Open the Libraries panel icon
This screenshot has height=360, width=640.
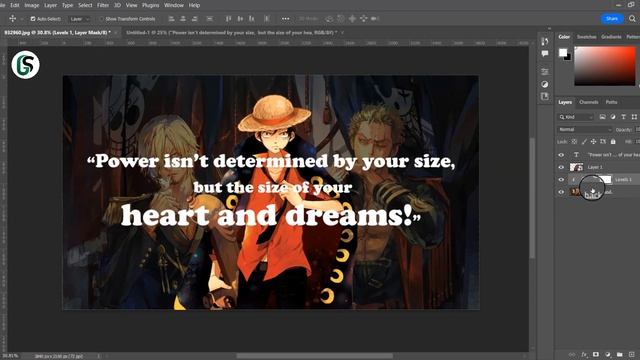click(x=544, y=96)
